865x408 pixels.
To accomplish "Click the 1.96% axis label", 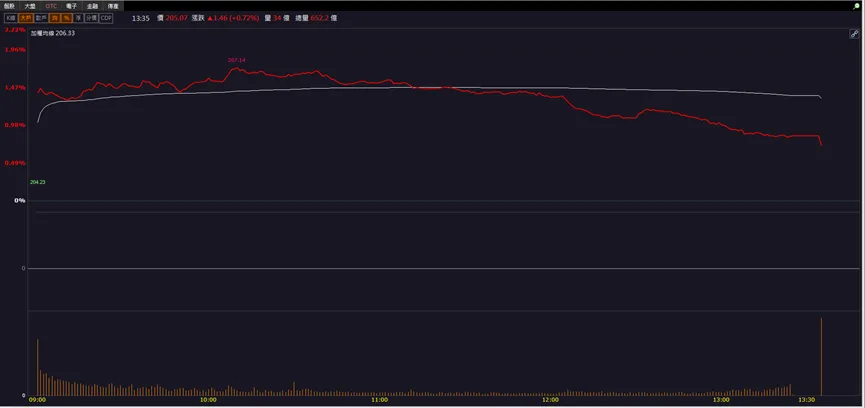I will coord(15,50).
